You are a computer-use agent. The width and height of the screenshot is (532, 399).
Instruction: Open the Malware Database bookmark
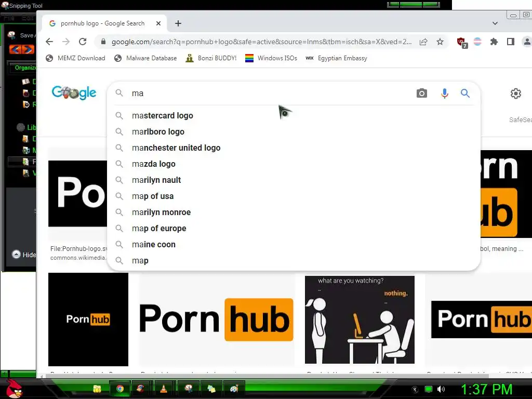point(145,58)
